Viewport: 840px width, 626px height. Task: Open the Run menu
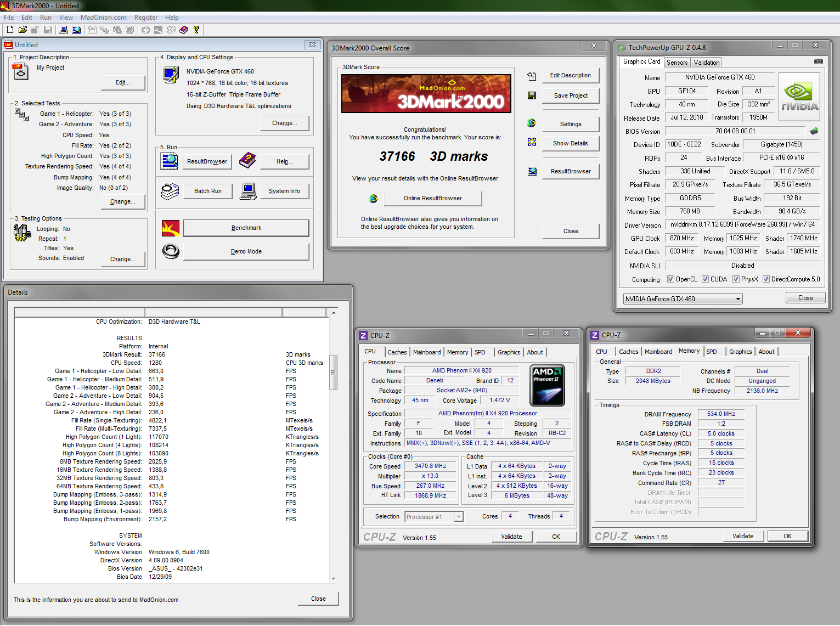click(x=46, y=18)
